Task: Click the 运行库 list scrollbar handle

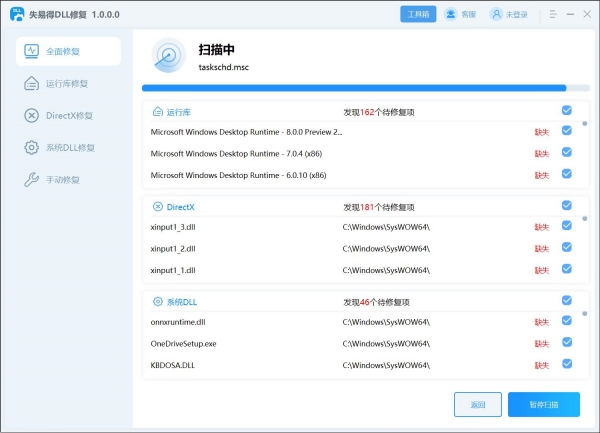Action: pyautogui.click(x=585, y=124)
